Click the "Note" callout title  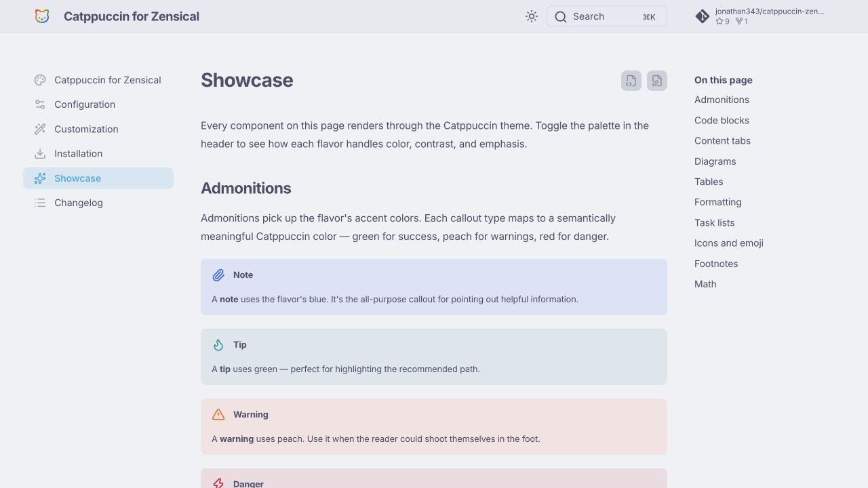(243, 275)
